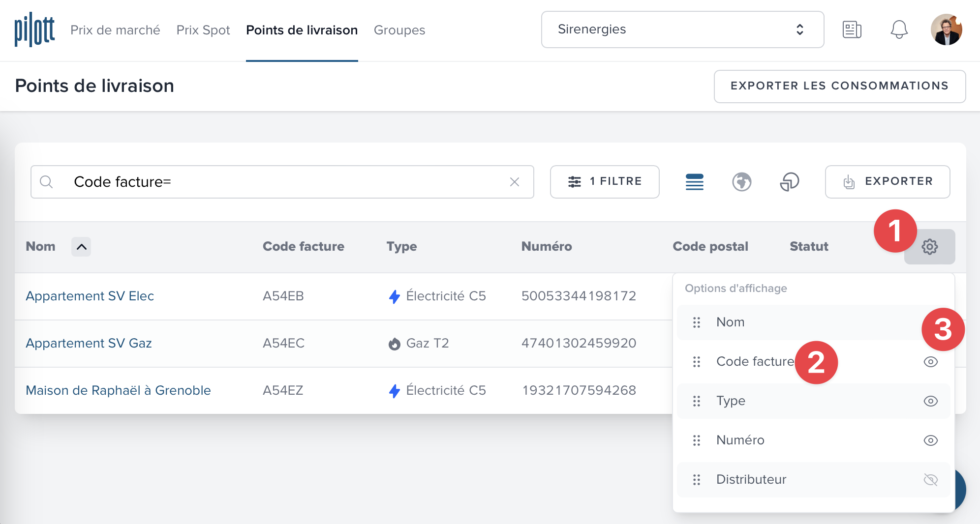Hide the Numéro column
The image size is (980, 524).
coord(930,440)
